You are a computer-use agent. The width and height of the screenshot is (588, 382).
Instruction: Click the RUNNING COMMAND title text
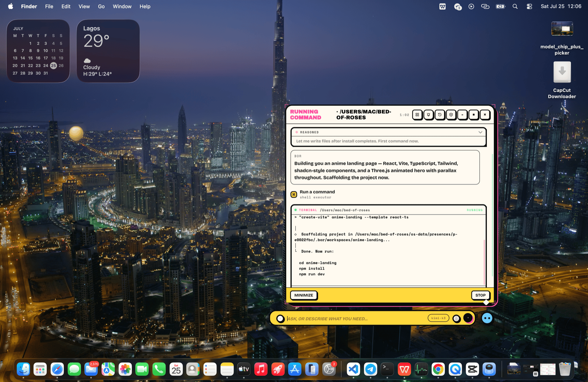[x=306, y=114]
